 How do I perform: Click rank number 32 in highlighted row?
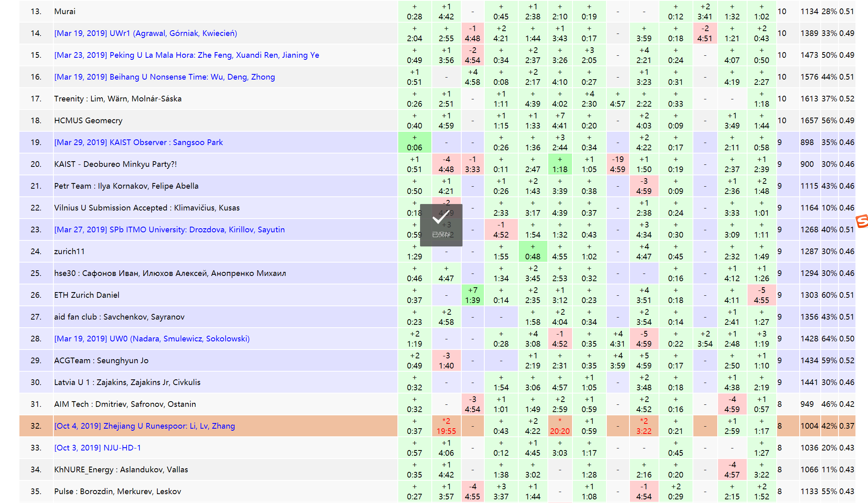(36, 426)
